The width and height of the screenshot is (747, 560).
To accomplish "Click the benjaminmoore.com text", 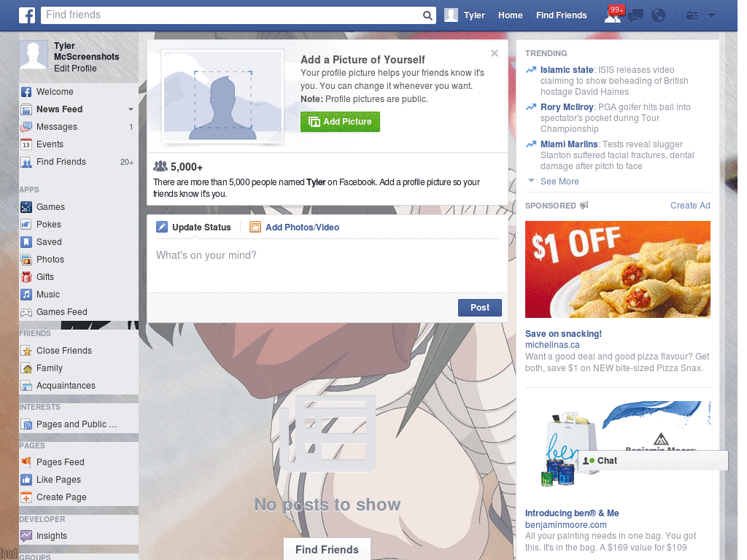I will (x=566, y=525).
